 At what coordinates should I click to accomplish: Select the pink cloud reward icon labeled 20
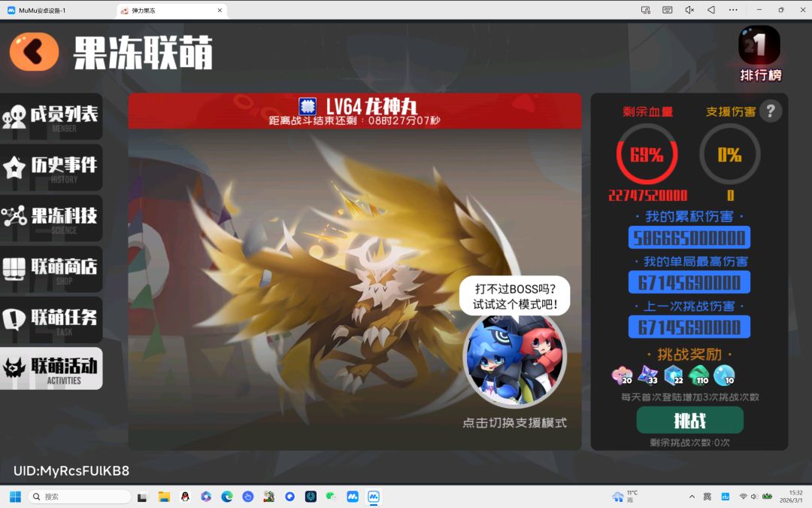(622, 376)
